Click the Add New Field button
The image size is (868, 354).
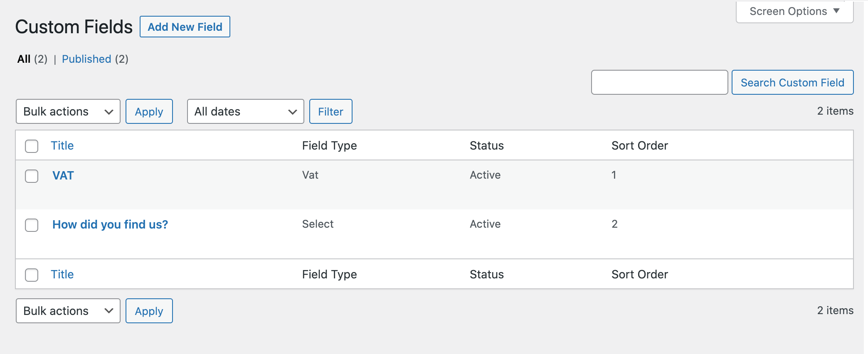pos(185,27)
